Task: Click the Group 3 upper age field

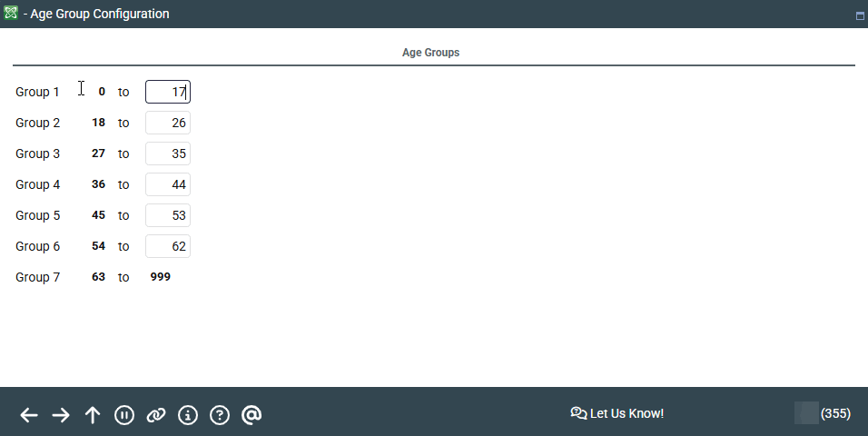Action: tap(168, 154)
